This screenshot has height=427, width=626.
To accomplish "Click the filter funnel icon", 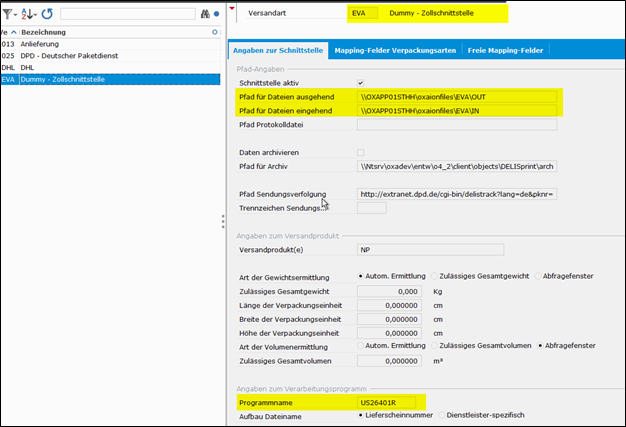I will (x=6, y=14).
